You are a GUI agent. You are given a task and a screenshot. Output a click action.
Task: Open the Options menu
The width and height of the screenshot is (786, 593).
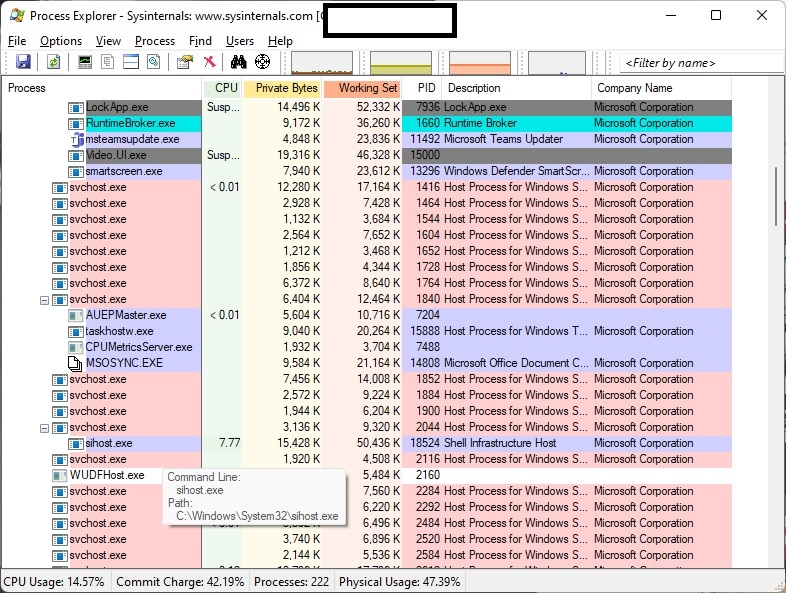click(x=61, y=41)
